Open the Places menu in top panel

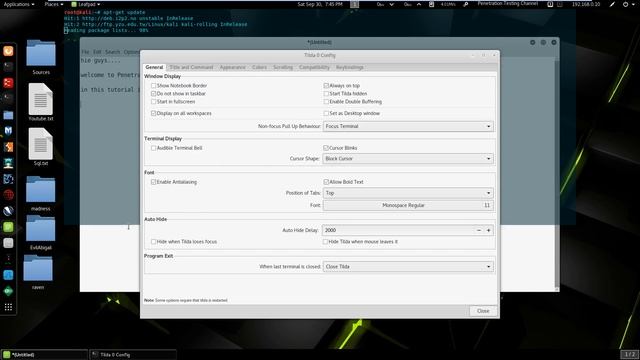(x=53, y=4)
